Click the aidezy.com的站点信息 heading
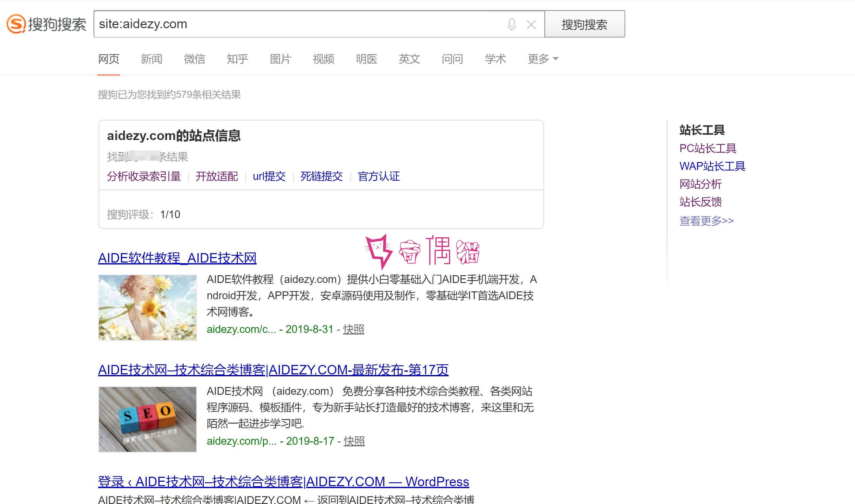The width and height of the screenshot is (855, 504). click(174, 135)
